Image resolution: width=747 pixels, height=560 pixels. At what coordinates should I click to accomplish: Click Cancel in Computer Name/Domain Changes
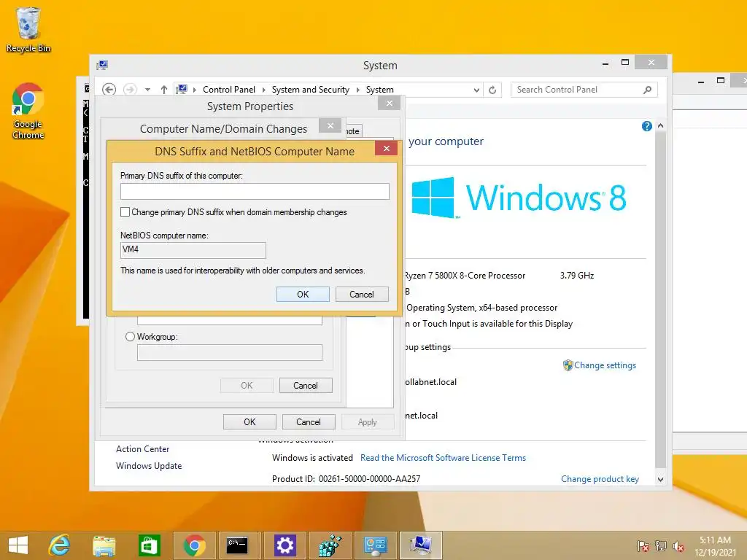pyautogui.click(x=306, y=386)
